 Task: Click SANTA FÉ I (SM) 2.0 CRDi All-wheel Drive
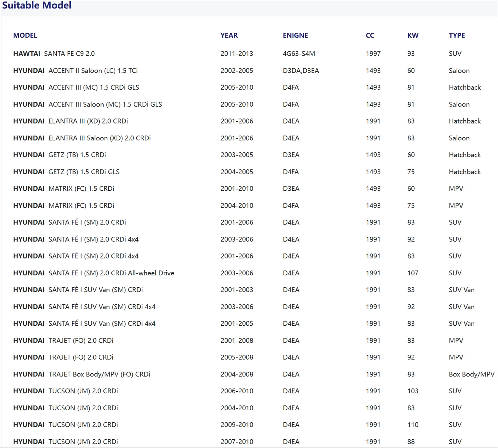94,273
